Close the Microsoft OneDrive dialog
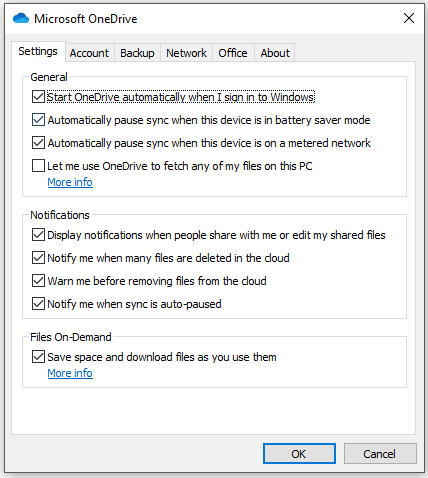428x478 pixels. click(409, 18)
